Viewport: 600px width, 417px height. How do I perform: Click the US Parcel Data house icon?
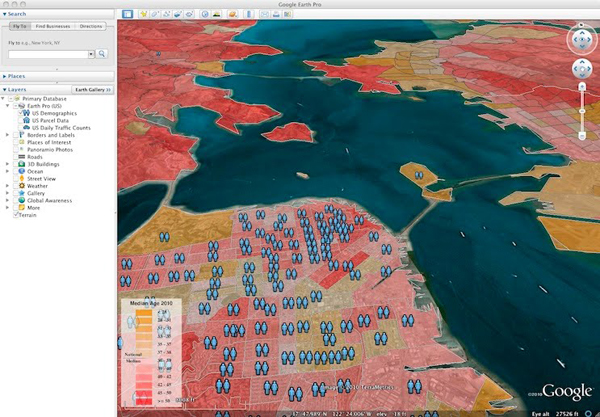click(x=26, y=121)
